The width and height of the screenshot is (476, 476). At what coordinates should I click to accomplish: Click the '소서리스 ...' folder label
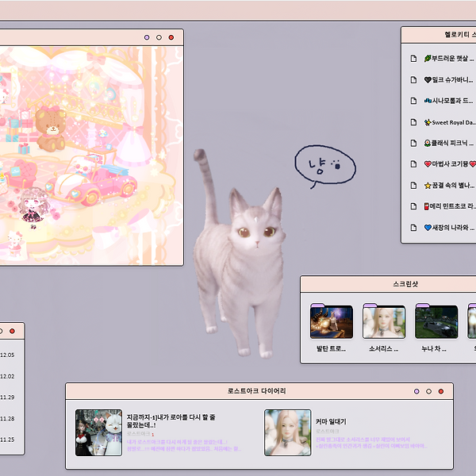tap(384, 349)
